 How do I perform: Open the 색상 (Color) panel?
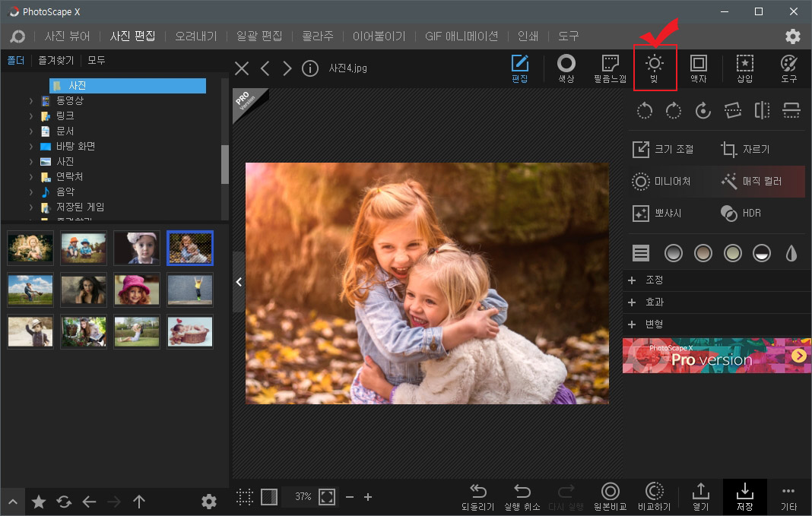(566, 68)
